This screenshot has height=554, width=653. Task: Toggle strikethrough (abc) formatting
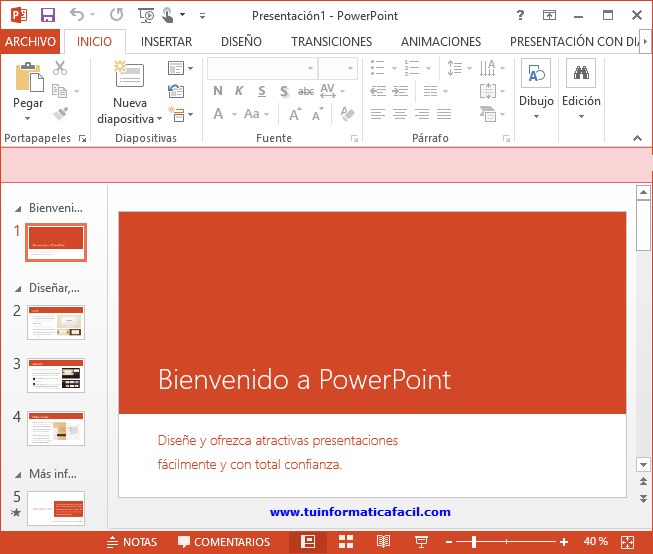click(306, 91)
